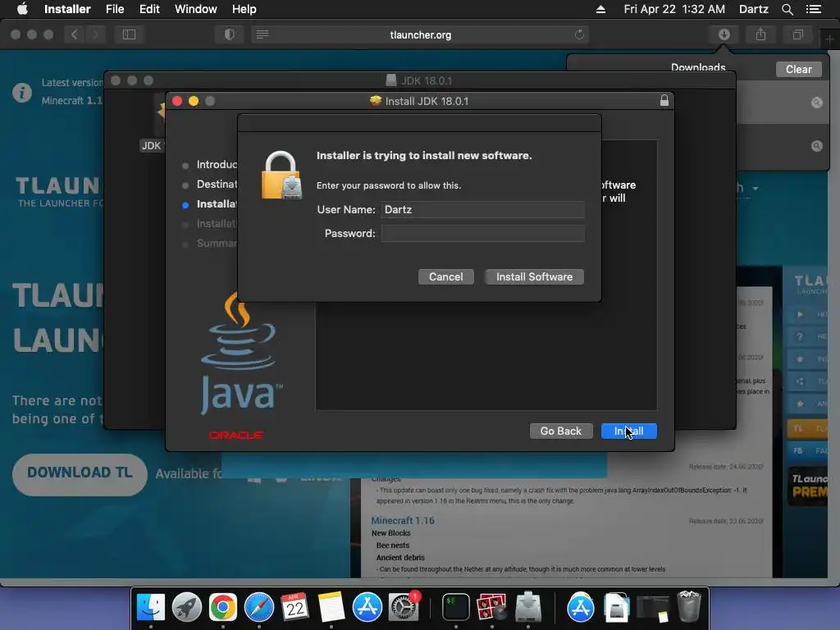This screenshot has height=630, width=840.
Task: Click the Introduction step in installer sidebar
Action: pyautogui.click(x=217, y=164)
